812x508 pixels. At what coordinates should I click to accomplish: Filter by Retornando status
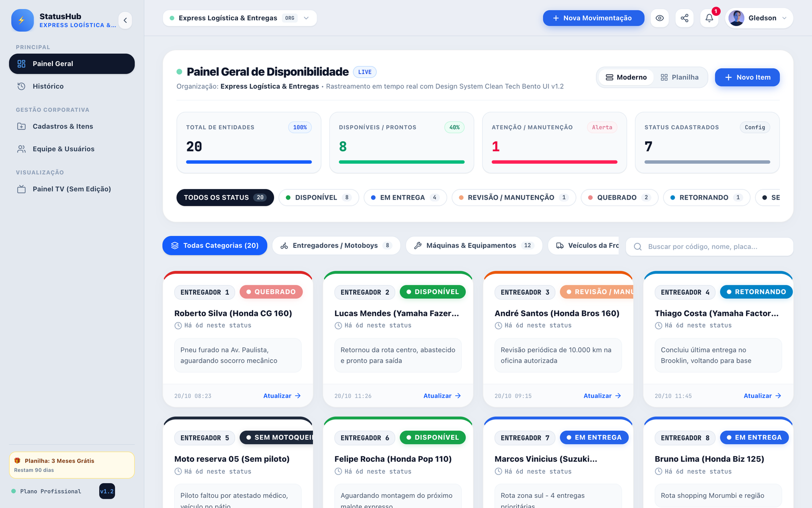click(x=706, y=198)
